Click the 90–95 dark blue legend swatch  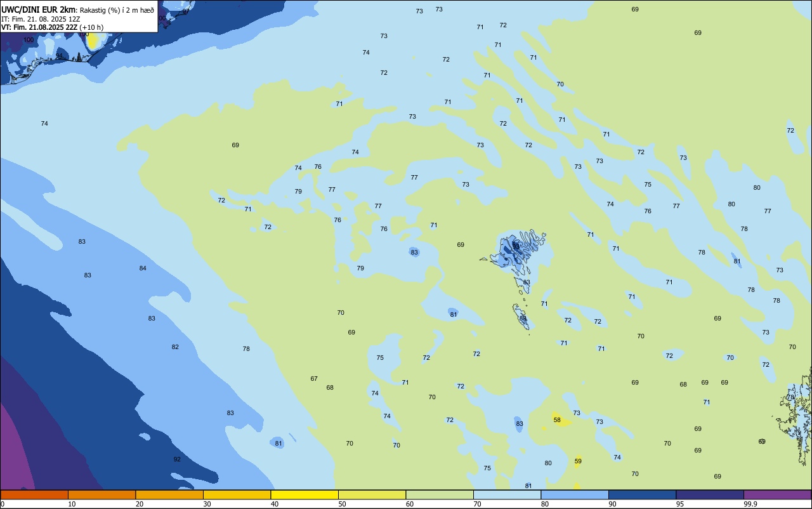[x=642, y=494]
